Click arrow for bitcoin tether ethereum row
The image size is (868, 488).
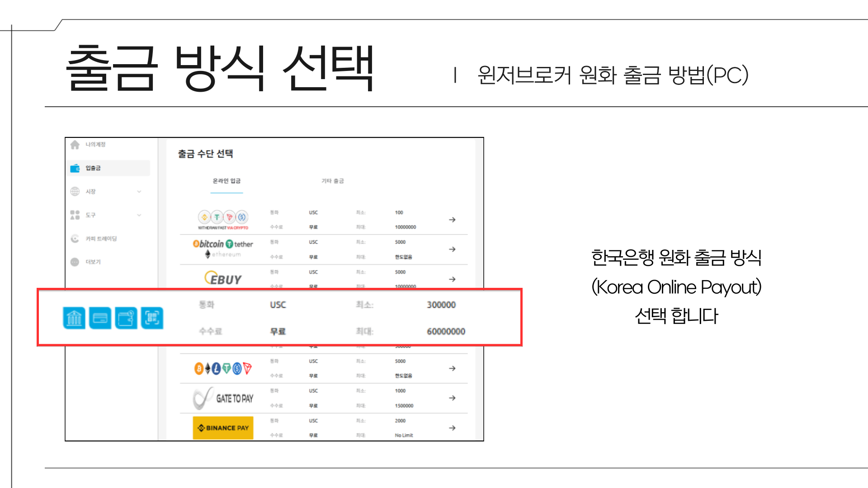(452, 249)
